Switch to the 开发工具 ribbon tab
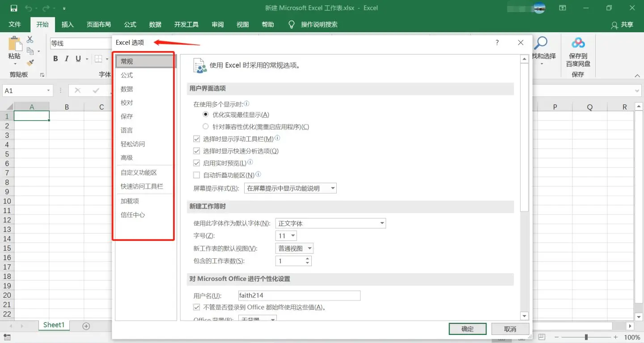Image resolution: width=644 pixels, height=343 pixels. [186, 25]
